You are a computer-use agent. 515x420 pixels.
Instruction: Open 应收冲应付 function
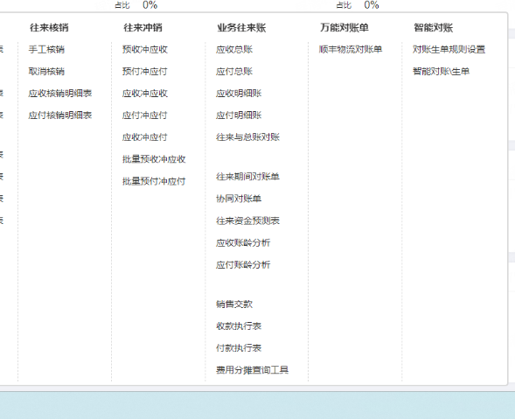tap(145, 137)
